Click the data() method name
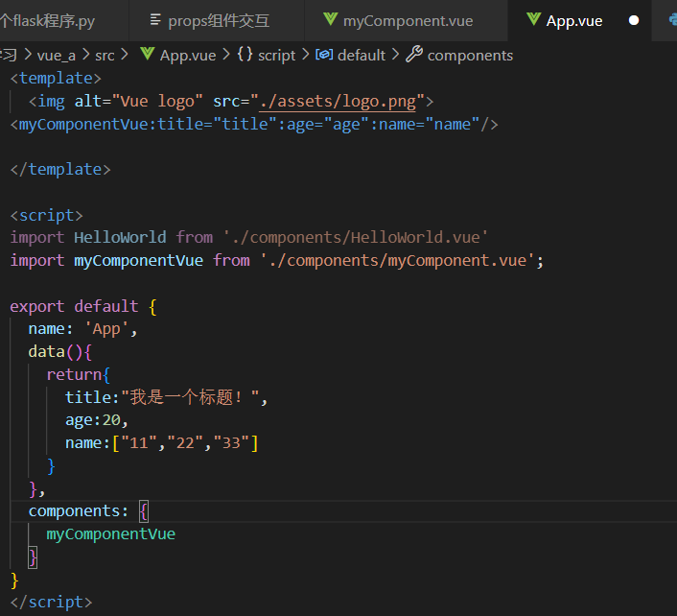The width and height of the screenshot is (677, 616). pos(46,351)
